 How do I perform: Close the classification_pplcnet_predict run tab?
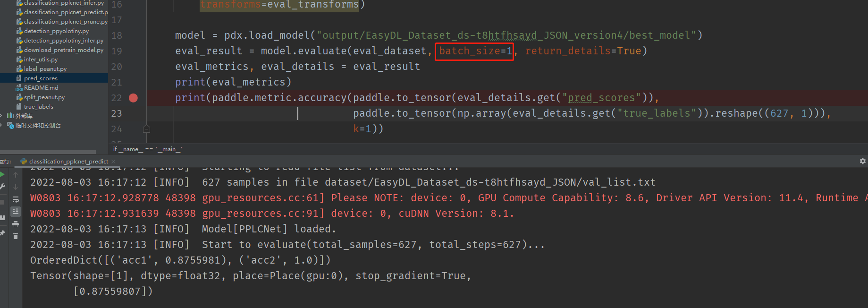coord(113,162)
